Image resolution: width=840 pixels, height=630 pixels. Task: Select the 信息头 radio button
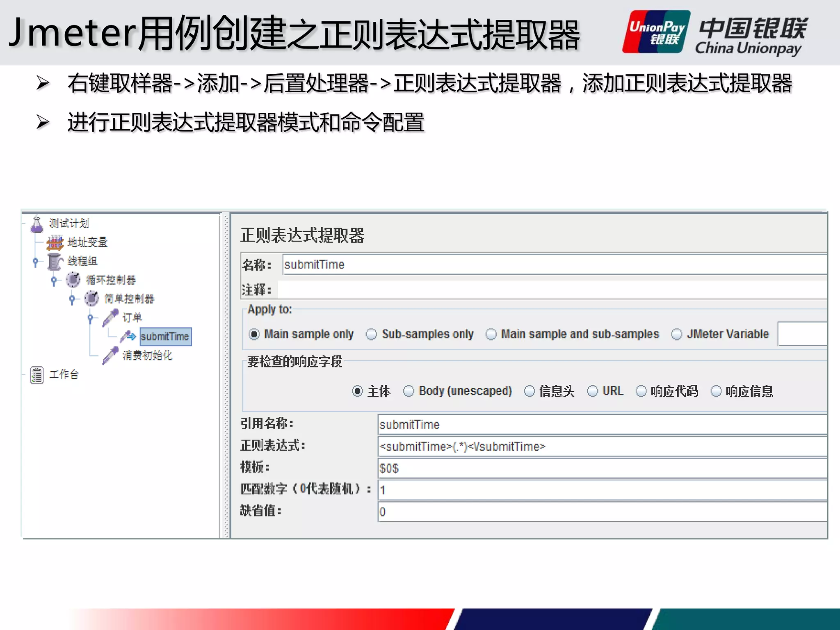530,391
